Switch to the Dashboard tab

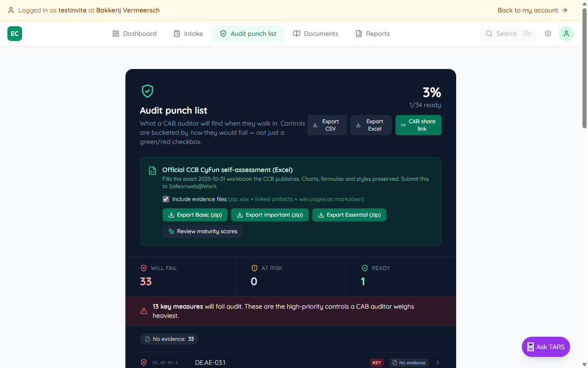134,33
